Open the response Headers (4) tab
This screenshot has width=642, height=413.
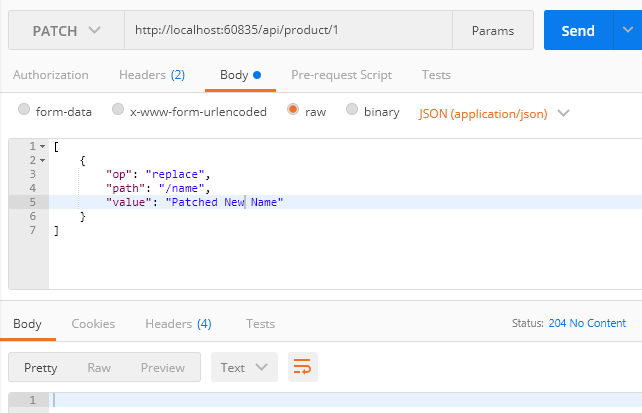(x=178, y=324)
